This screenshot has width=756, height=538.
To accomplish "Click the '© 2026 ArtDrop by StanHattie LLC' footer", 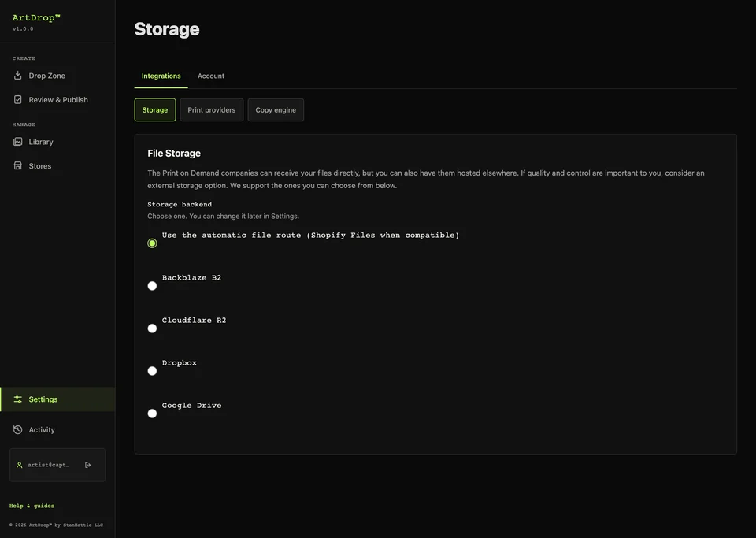I will (56, 525).
